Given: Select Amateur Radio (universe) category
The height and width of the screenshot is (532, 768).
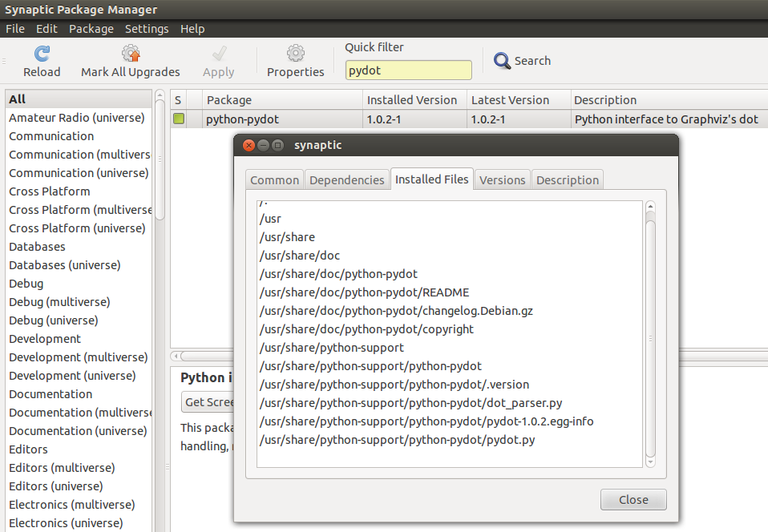Looking at the screenshot, I should (x=77, y=118).
